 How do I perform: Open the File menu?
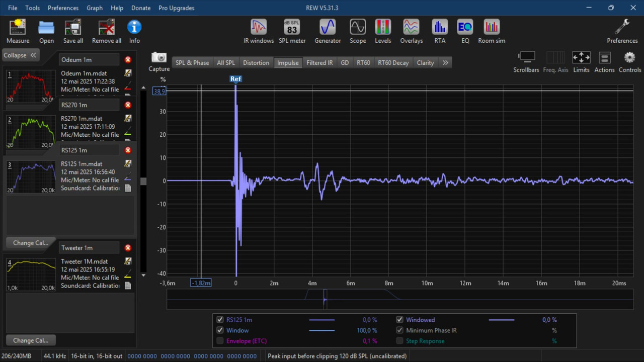tap(13, 8)
